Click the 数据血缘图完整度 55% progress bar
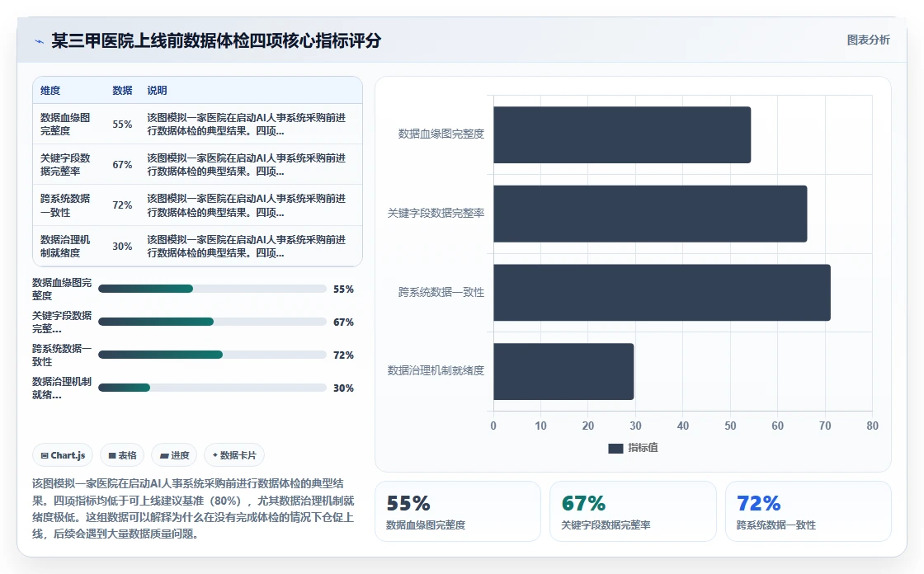The image size is (924, 574). (x=212, y=289)
